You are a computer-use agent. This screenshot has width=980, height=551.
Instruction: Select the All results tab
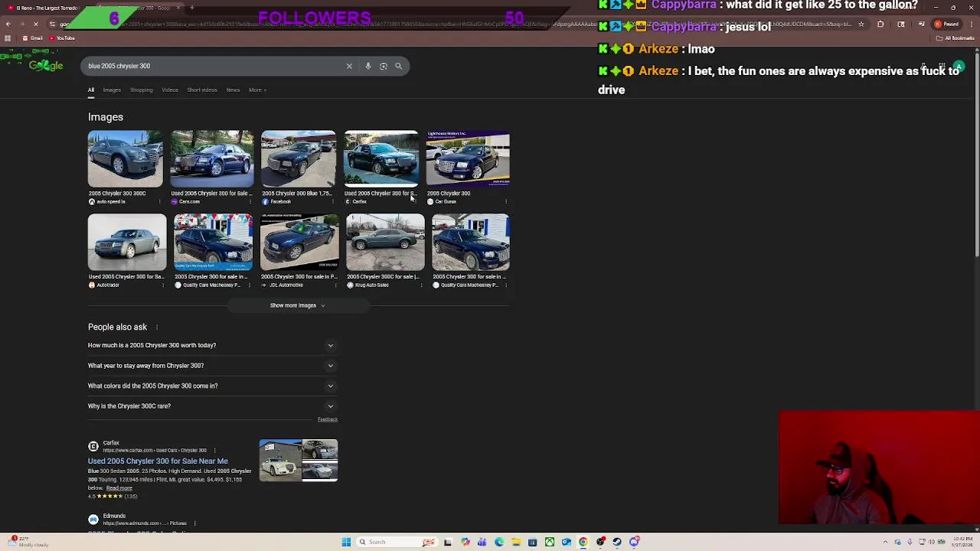click(90, 90)
